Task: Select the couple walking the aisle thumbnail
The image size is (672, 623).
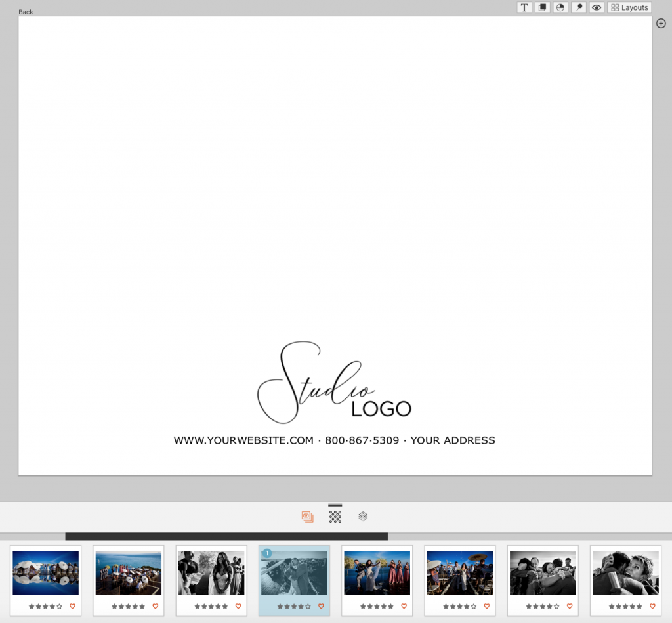Action: pyautogui.click(x=460, y=573)
